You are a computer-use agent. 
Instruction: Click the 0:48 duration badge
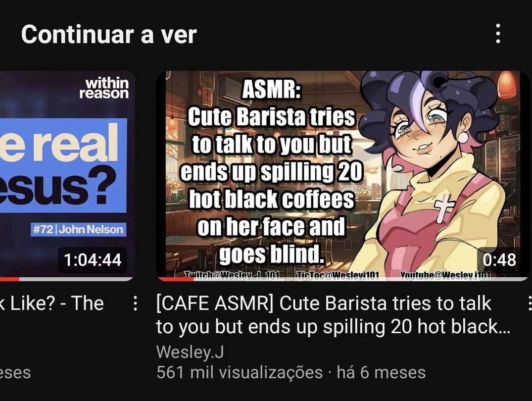tap(499, 260)
